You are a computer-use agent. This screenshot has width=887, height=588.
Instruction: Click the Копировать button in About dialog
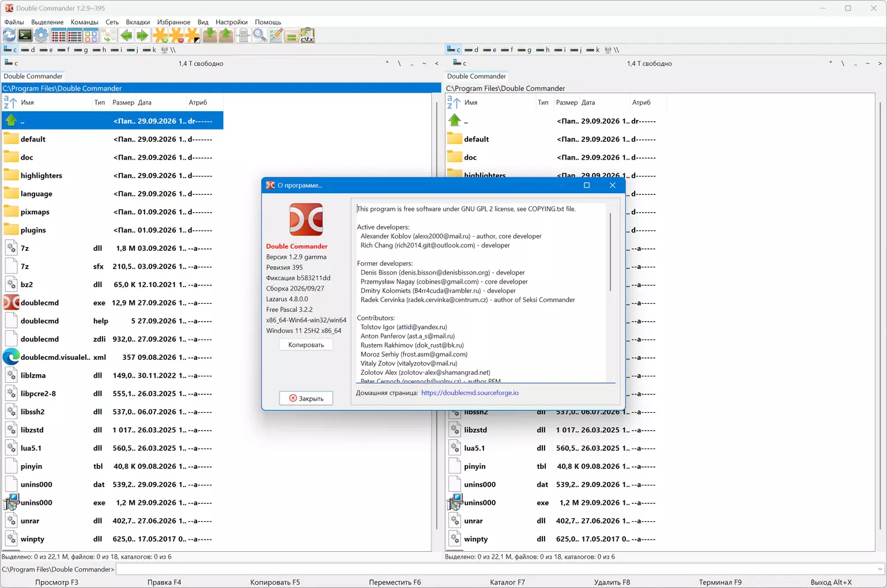[306, 345]
